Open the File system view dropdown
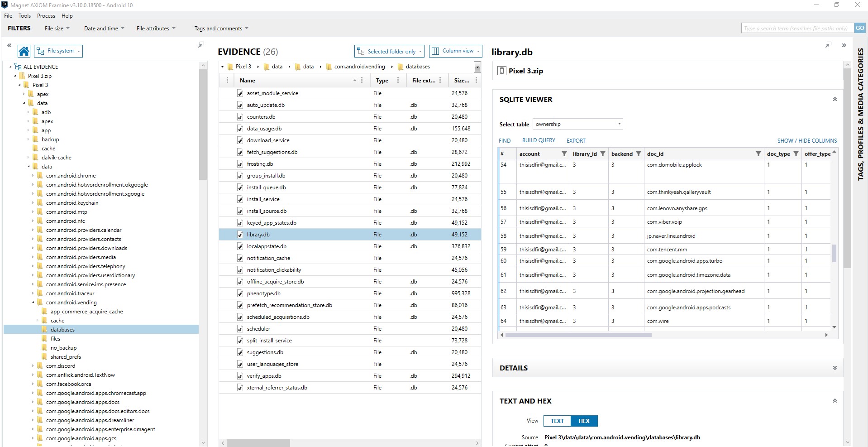Viewport: 868px width, 447px height. 58,51
